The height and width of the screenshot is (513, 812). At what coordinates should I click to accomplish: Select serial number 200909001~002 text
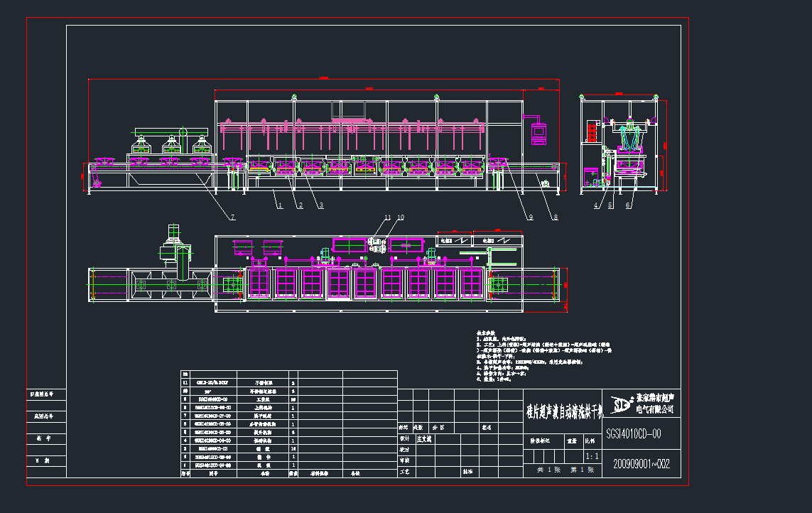coord(642,464)
